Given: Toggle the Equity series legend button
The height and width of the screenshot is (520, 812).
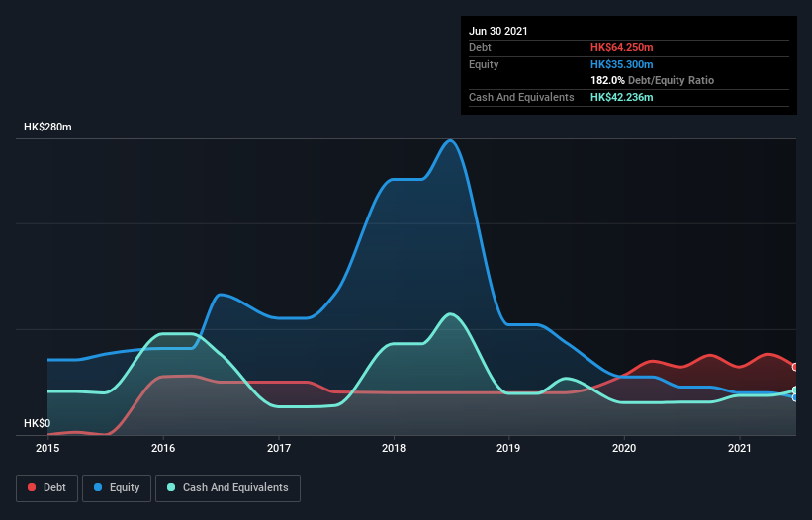Looking at the screenshot, I should [x=117, y=488].
